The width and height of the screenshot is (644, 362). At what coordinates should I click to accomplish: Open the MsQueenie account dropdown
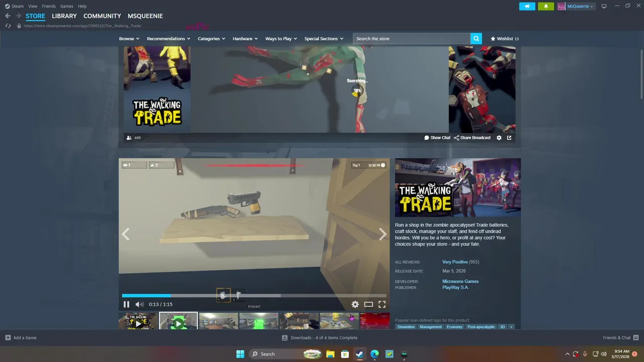point(576,6)
